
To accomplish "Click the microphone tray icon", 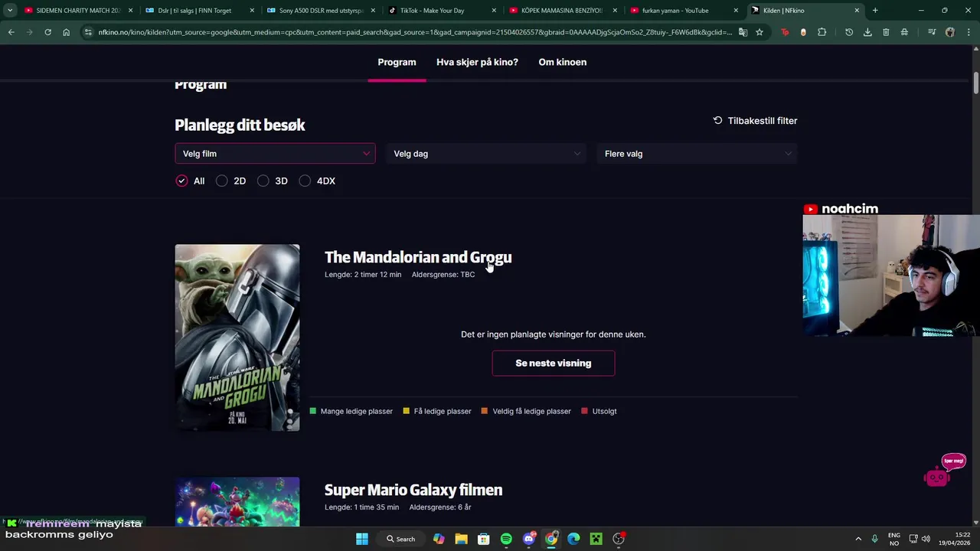I will [x=874, y=539].
